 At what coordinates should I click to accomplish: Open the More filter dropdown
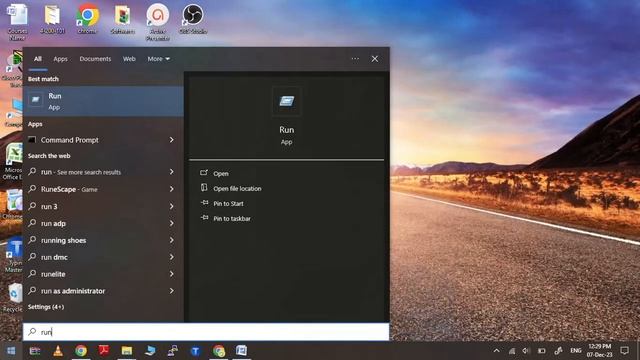[x=159, y=59]
